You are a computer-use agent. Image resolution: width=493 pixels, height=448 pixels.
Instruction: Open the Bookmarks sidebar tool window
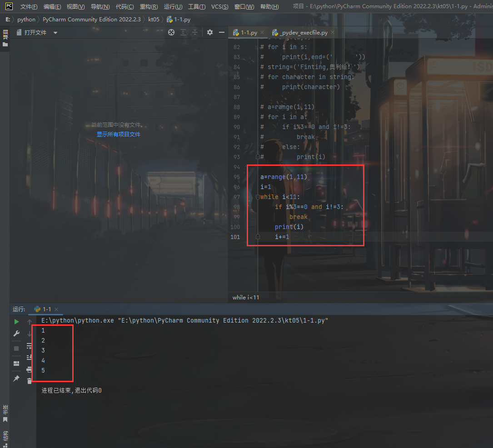point(5,413)
